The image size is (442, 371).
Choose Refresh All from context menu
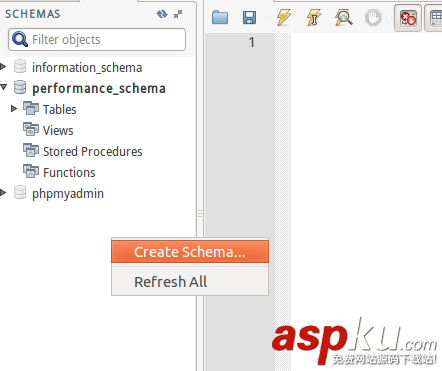(190, 282)
